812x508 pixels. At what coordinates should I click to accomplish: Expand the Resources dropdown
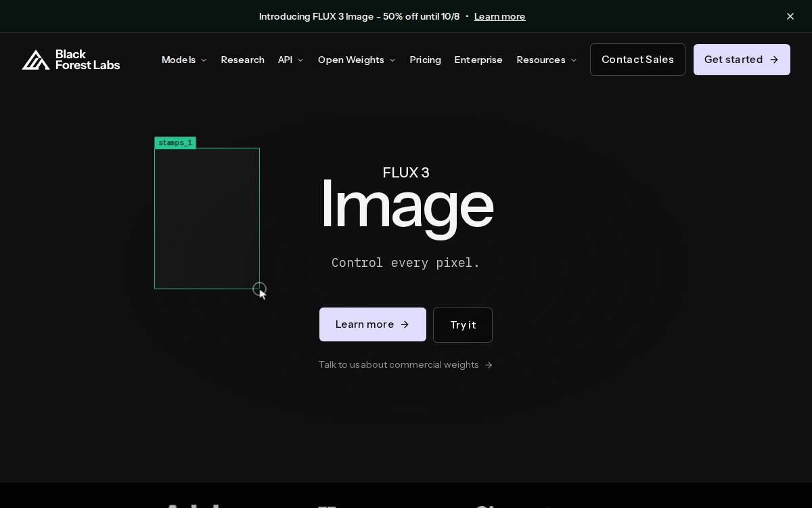pos(547,60)
